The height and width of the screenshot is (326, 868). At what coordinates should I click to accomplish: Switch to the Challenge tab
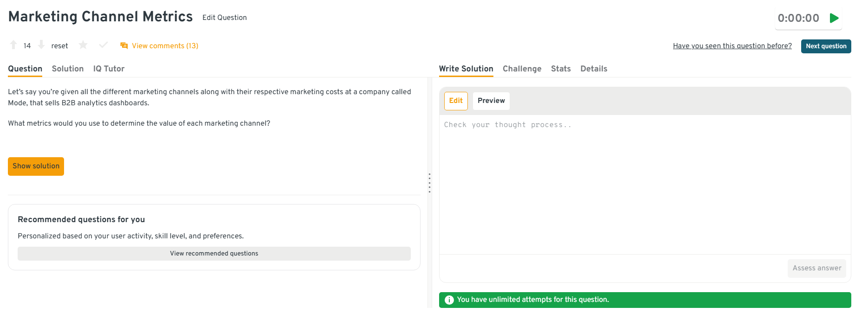pyautogui.click(x=522, y=69)
